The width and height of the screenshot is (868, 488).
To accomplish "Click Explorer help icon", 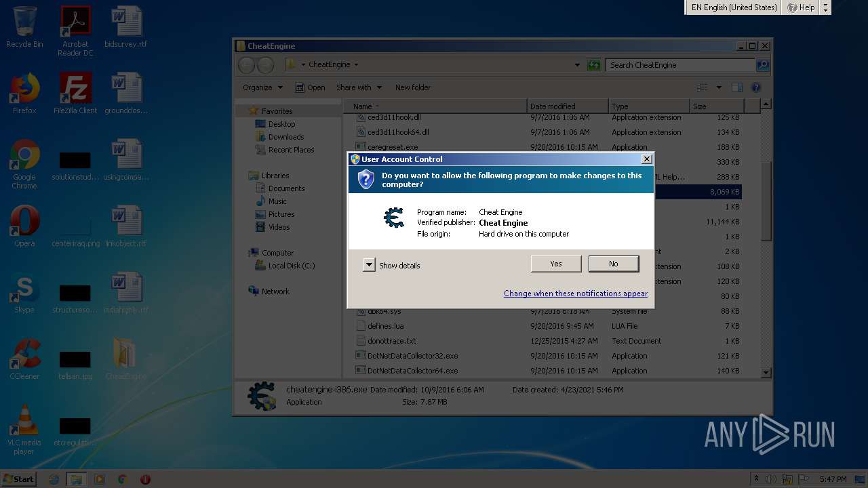I will tap(756, 87).
